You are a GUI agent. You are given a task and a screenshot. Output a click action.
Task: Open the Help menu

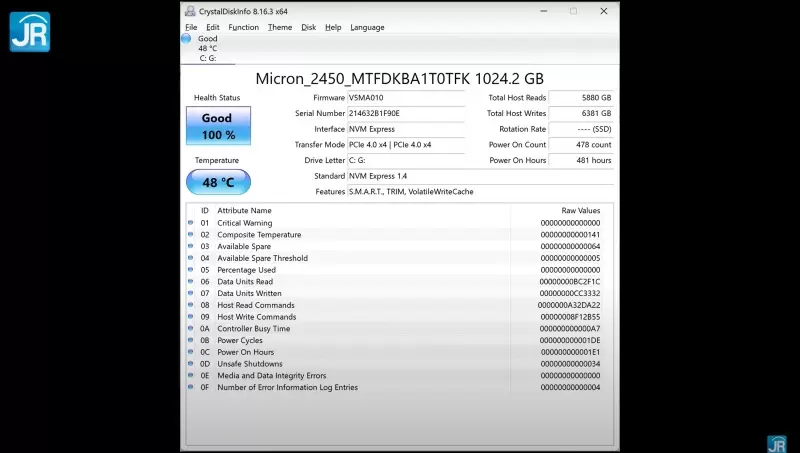(333, 28)
